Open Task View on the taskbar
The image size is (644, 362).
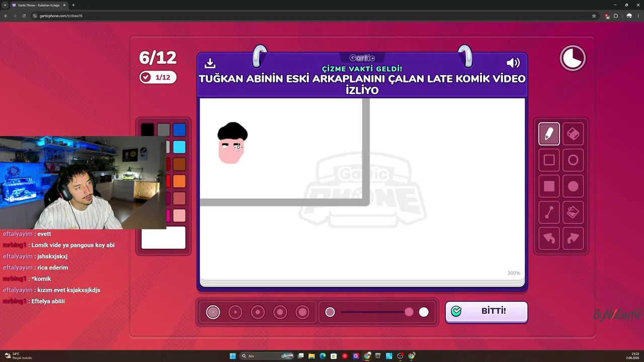point(301,356)
